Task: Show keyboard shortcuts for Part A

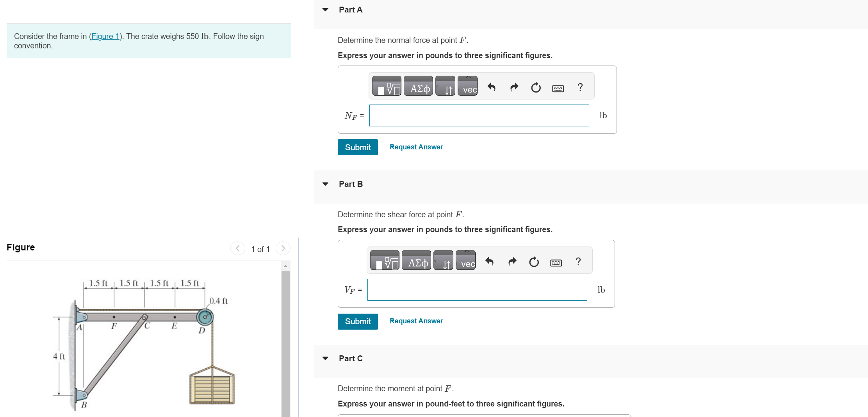Action: pyautogui.click(x=558, y=89)
